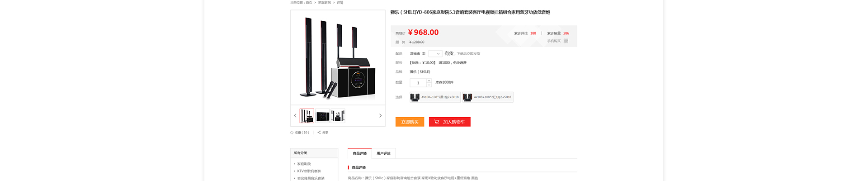
Task: Click the share icon below the gallery
Action: pos(319,133)
